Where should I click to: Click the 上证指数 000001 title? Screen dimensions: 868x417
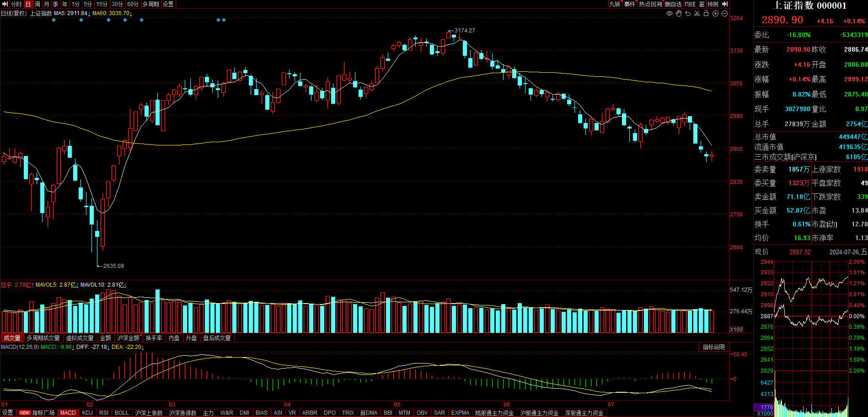click(810, 5)
